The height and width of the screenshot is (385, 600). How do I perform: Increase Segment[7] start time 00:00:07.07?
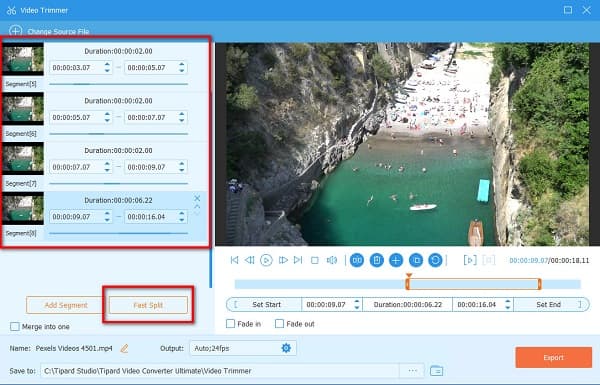[107, 164]
